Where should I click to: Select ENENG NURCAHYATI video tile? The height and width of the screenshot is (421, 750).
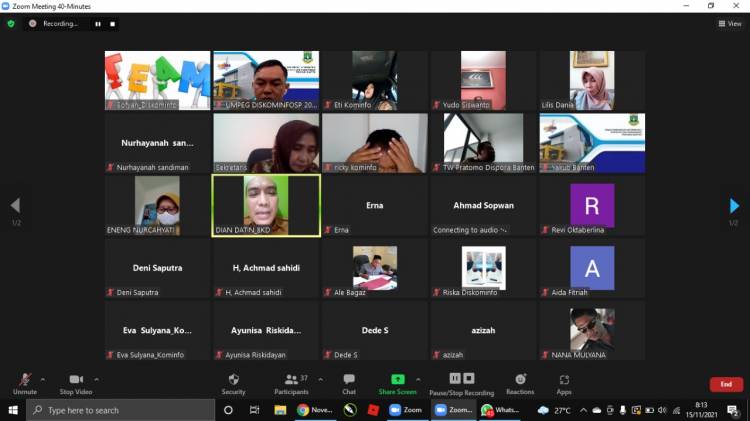click(x=157, y=206)
